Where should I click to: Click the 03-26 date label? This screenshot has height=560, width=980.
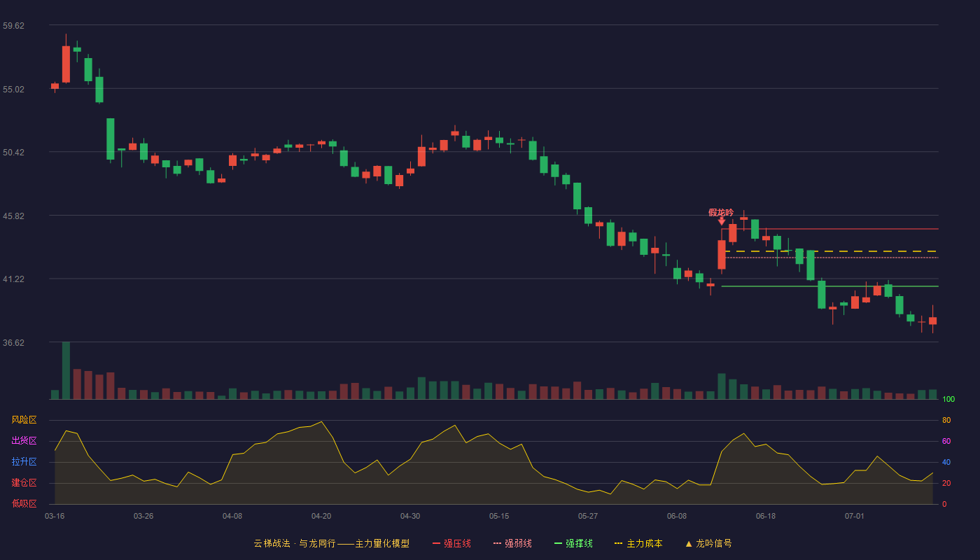click(x=143, y=516)
